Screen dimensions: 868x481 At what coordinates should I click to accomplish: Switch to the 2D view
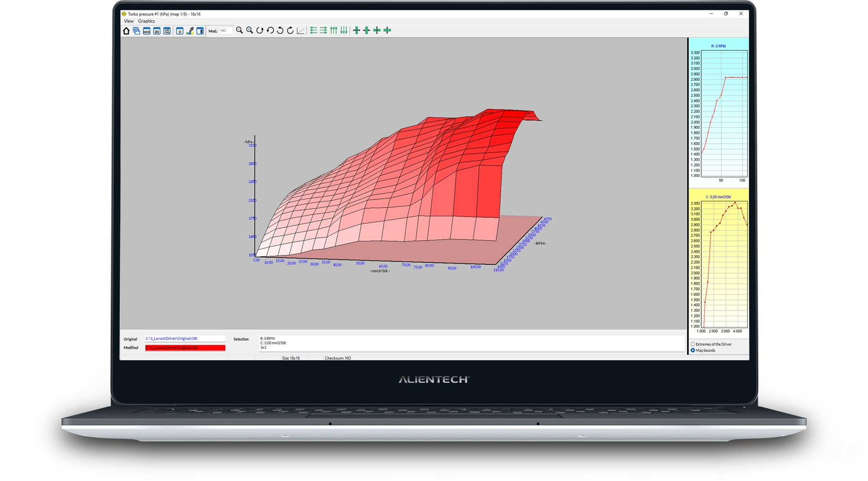pos(157,31)
